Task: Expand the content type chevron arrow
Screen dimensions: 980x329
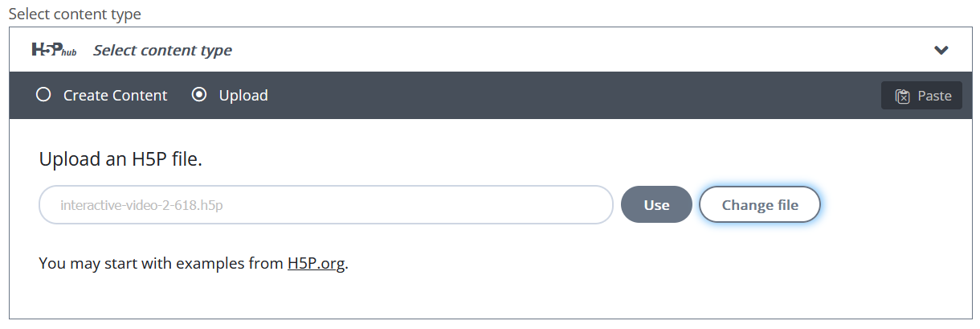Action: [x=941, y=50]
